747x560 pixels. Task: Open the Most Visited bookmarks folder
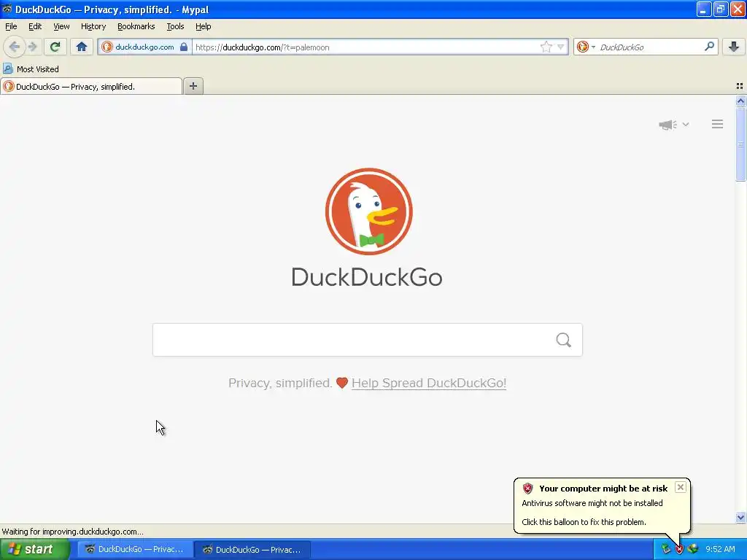coord(31,69)
